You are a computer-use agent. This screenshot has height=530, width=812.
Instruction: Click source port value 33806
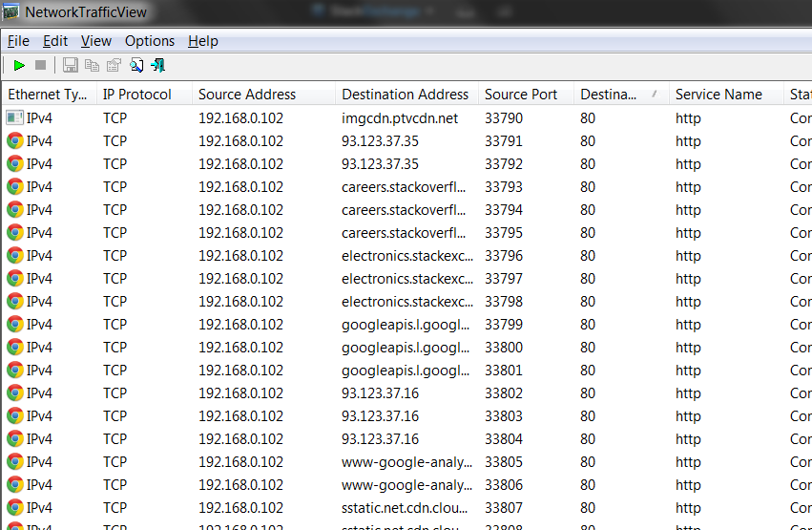504,484
